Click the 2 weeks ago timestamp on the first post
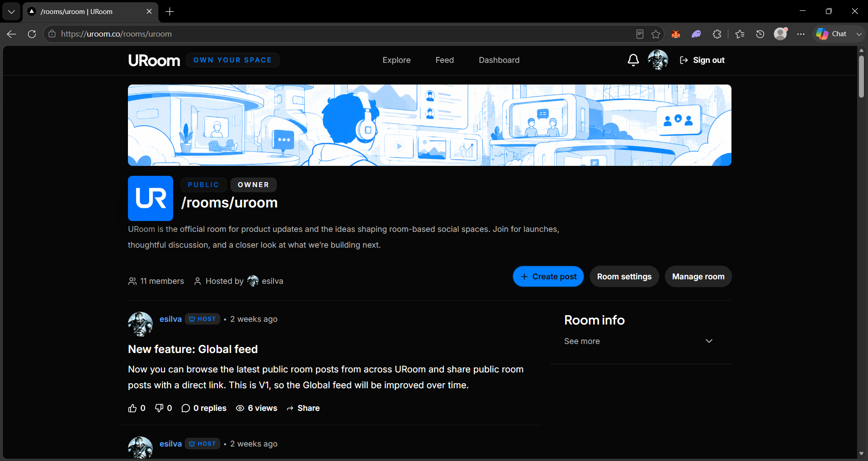Image resolution: width=868 pixels, height=461 pixels. [254, 319]
